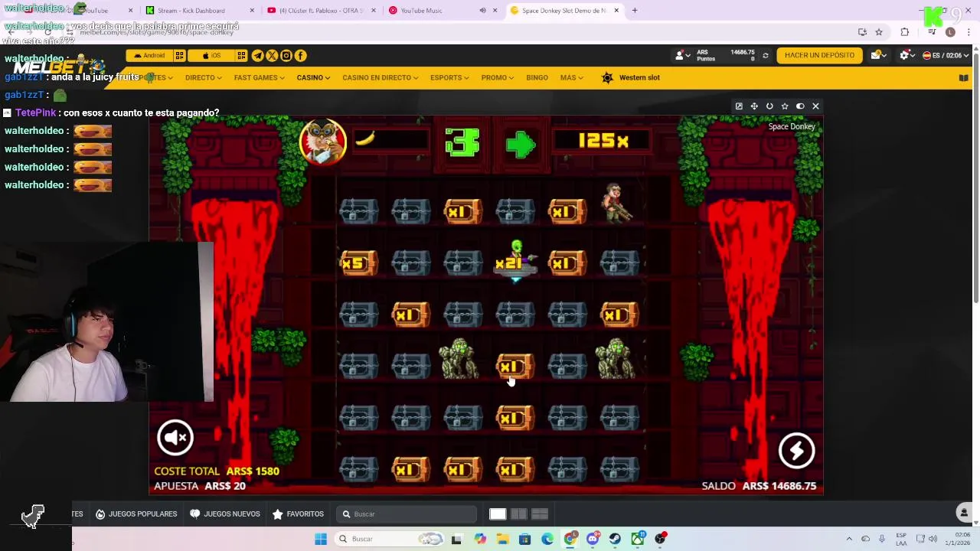Show the iOS QR code
980x551 pixels.
[241, 55]
